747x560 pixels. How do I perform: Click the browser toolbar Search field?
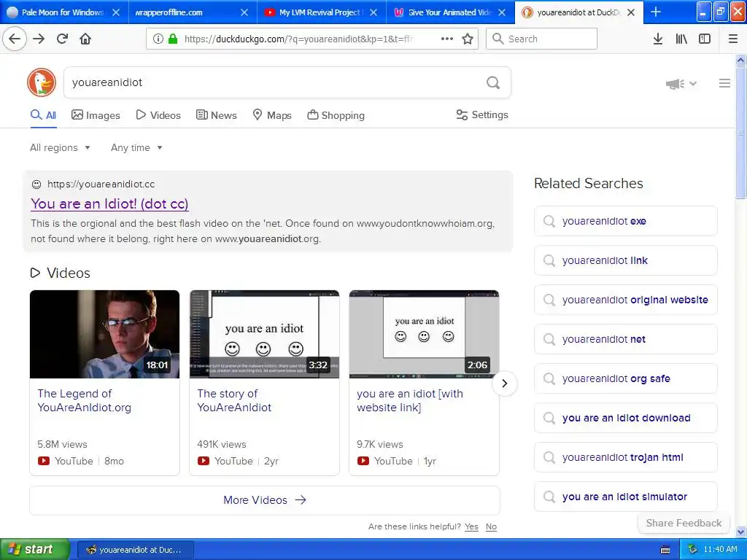pyautogui.click(x=541, y=39)
